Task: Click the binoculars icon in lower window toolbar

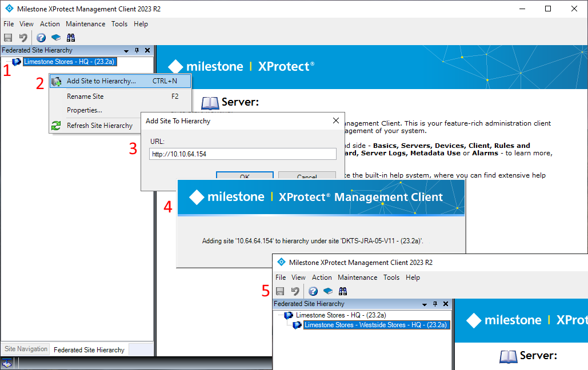Action: pos(343,291)
